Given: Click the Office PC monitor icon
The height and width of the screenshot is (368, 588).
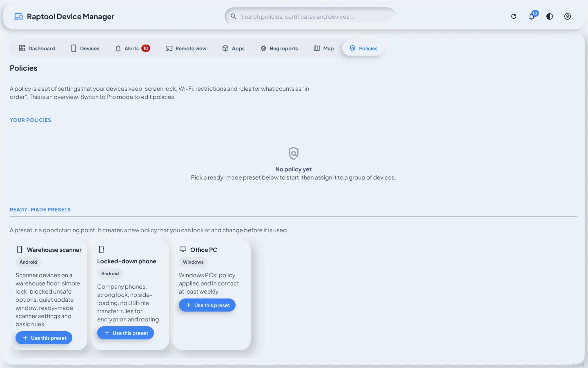Looking at the screenshot, I should click(183, 249).
